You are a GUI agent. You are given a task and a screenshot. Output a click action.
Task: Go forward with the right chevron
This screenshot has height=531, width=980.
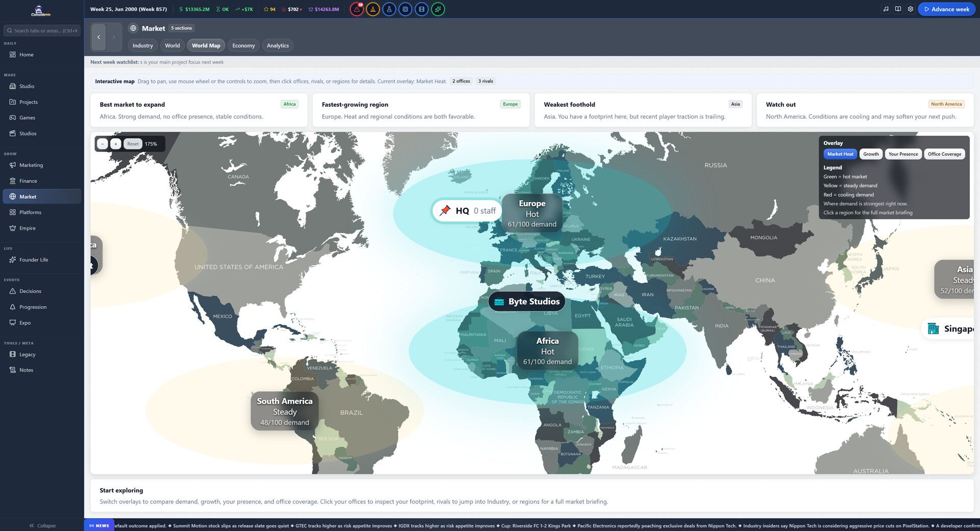pos(114,37)
